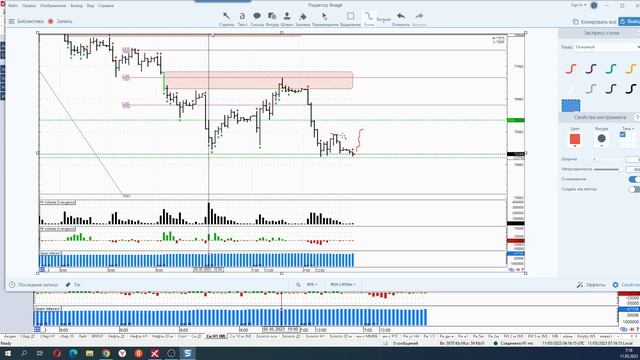Select the Stamp (Штамп) tool
Screen dimensions: 640x360
pyautogui.click(x=287, y=19)
